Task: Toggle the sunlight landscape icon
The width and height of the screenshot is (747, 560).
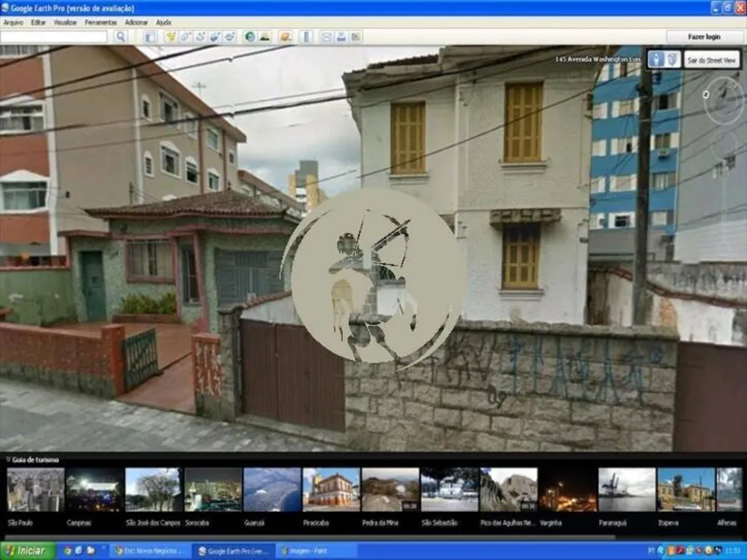Action: click(x=265, y=37)
